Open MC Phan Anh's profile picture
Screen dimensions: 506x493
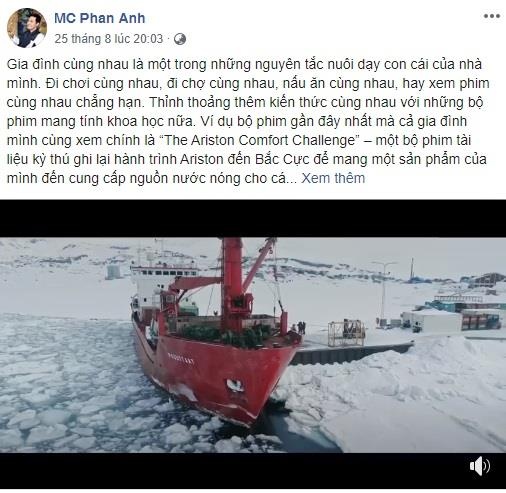pyautogui.click(x=27, y=28)
